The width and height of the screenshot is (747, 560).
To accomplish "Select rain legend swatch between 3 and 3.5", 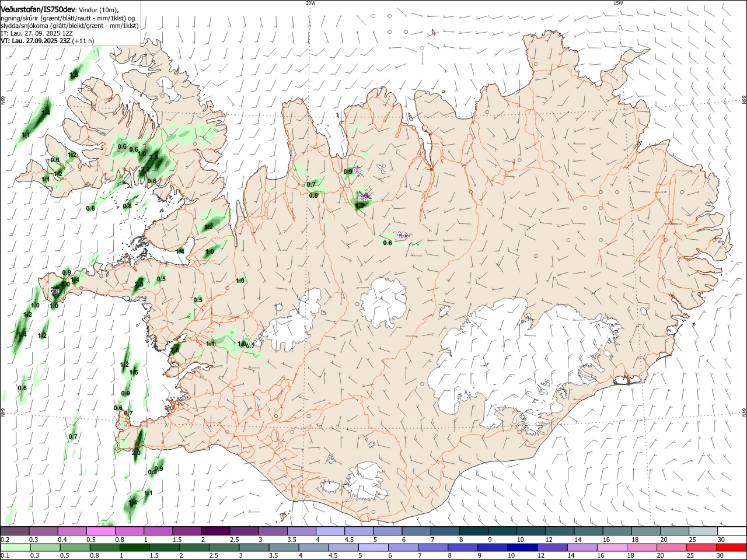I will tap(255, 547).
